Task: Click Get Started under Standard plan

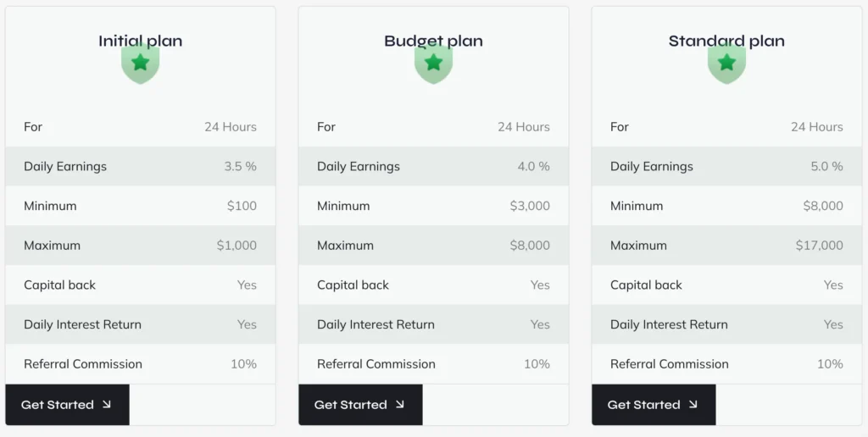Action: [x=654, y=405]
